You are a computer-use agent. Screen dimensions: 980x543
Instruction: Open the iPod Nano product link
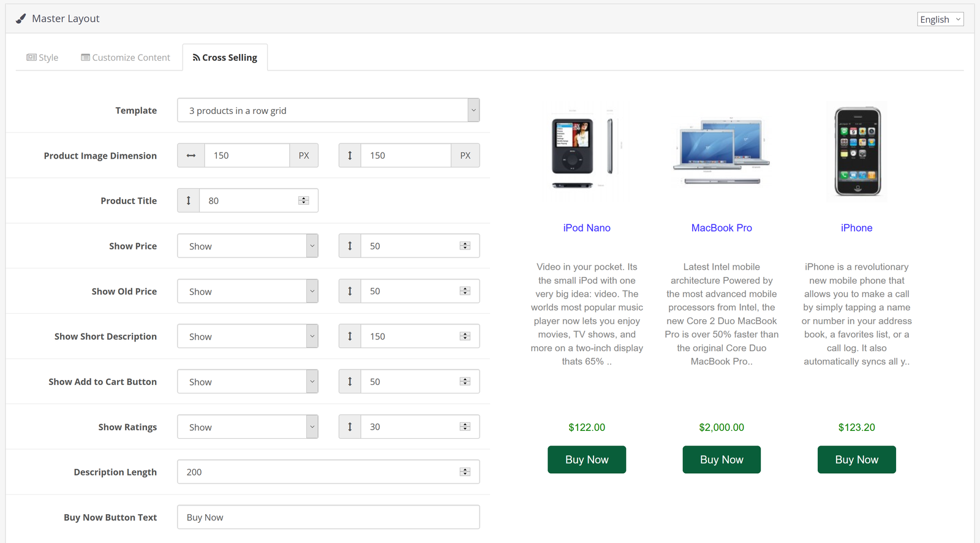point(587,228)
